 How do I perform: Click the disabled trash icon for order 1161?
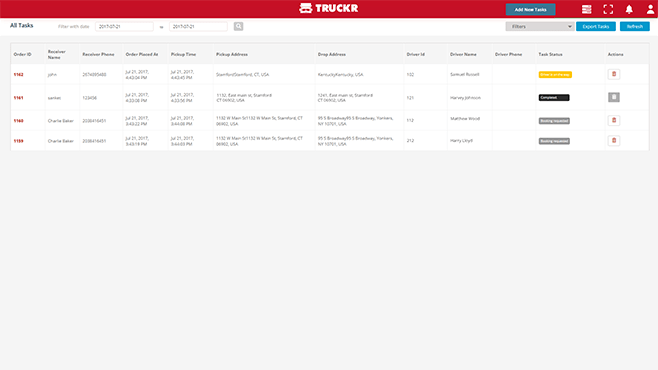[x=614, y=97]
